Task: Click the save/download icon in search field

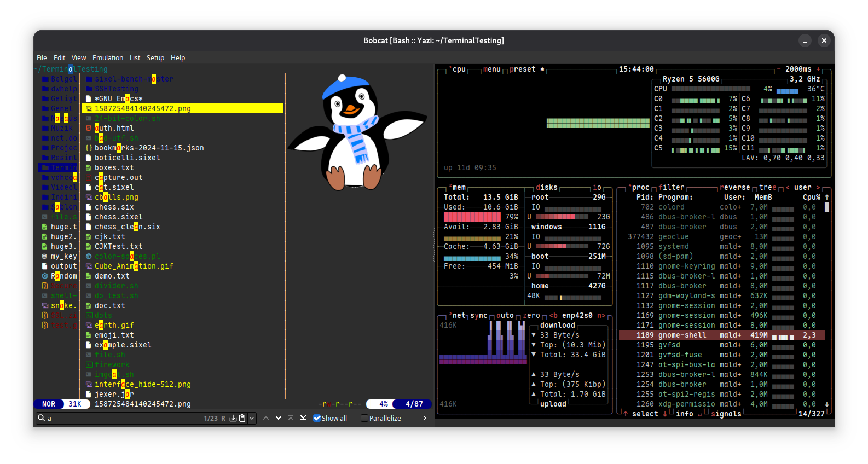Action: 233,418
